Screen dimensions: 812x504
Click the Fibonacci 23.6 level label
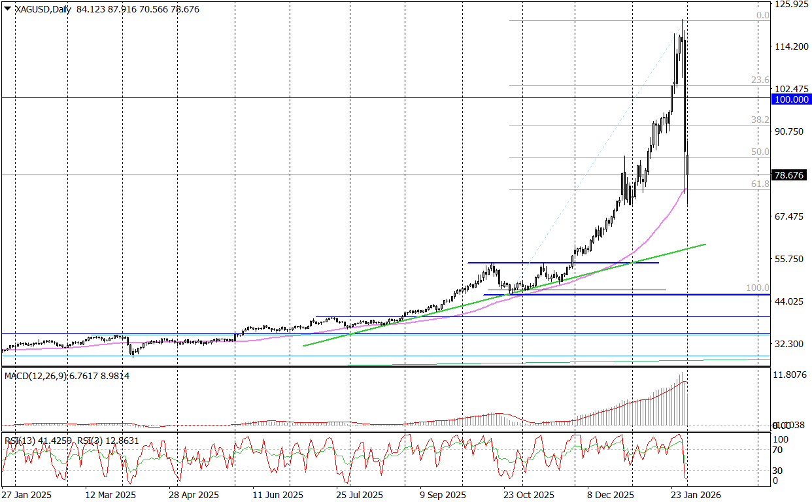coord(760,80)
